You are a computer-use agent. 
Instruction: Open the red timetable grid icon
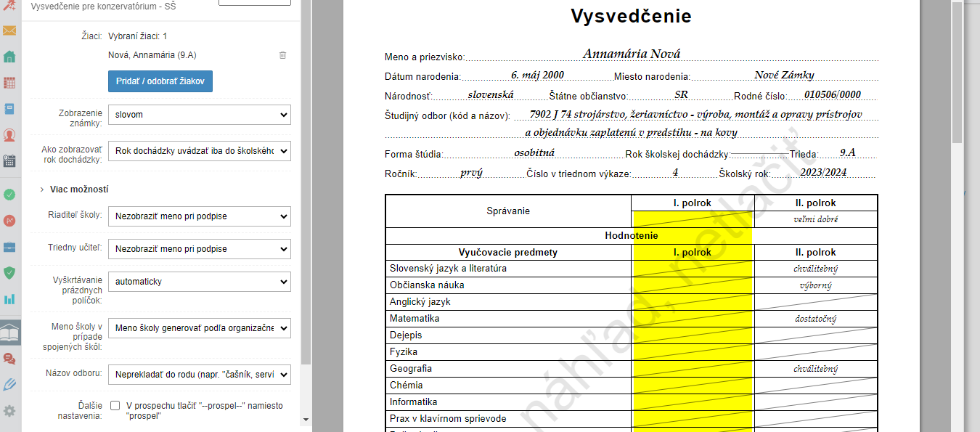(9, 83)
